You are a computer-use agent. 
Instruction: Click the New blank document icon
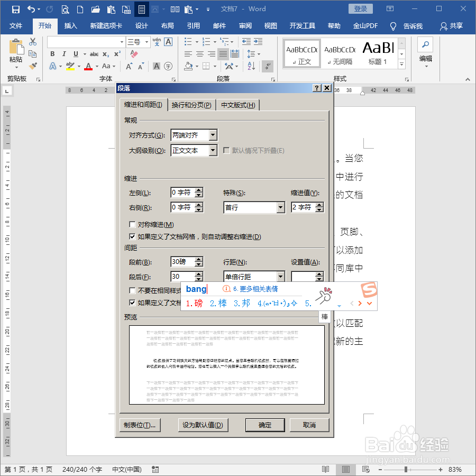click(x=80, y=10)
